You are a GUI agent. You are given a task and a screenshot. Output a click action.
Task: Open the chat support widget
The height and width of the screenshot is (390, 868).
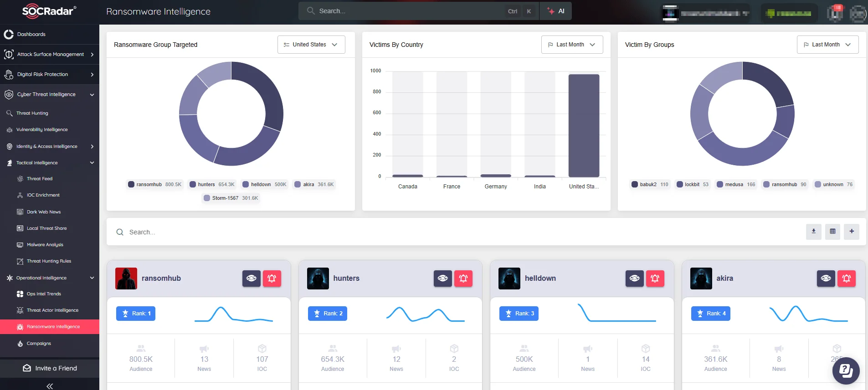(846, 371)
